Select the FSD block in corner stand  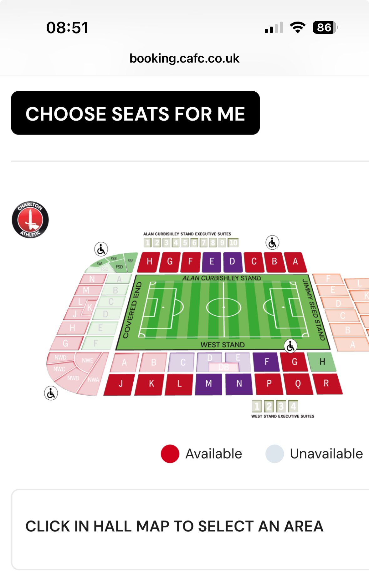119,266
